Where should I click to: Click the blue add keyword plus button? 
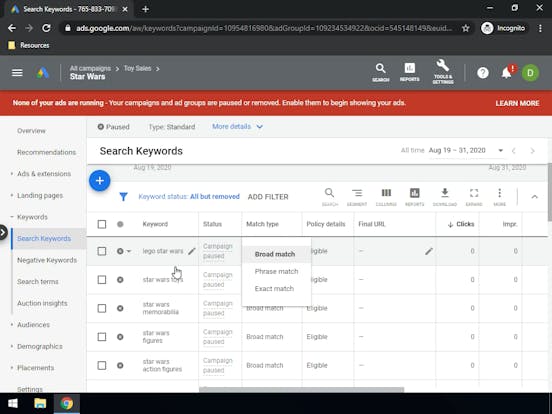pos(100,181)
